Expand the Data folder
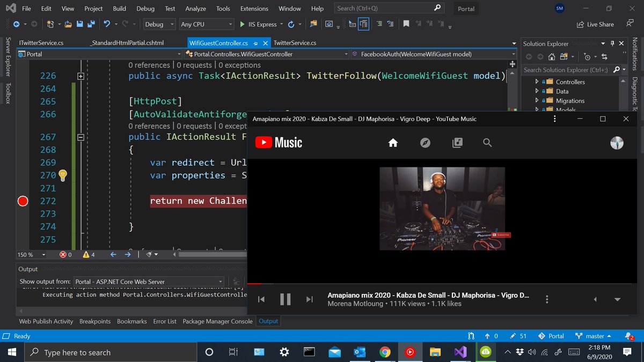 pyautogui.click(x=537, y=91)
